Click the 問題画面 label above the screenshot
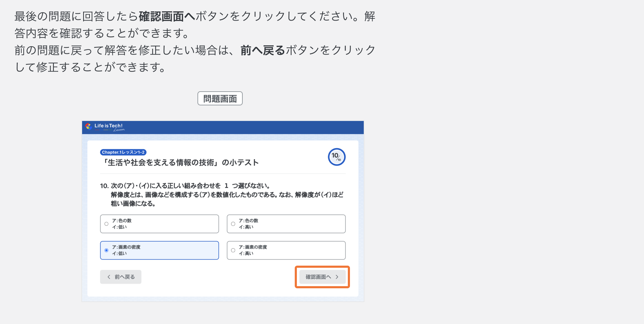This screenshot has height=324, width=644. point(220,98)
